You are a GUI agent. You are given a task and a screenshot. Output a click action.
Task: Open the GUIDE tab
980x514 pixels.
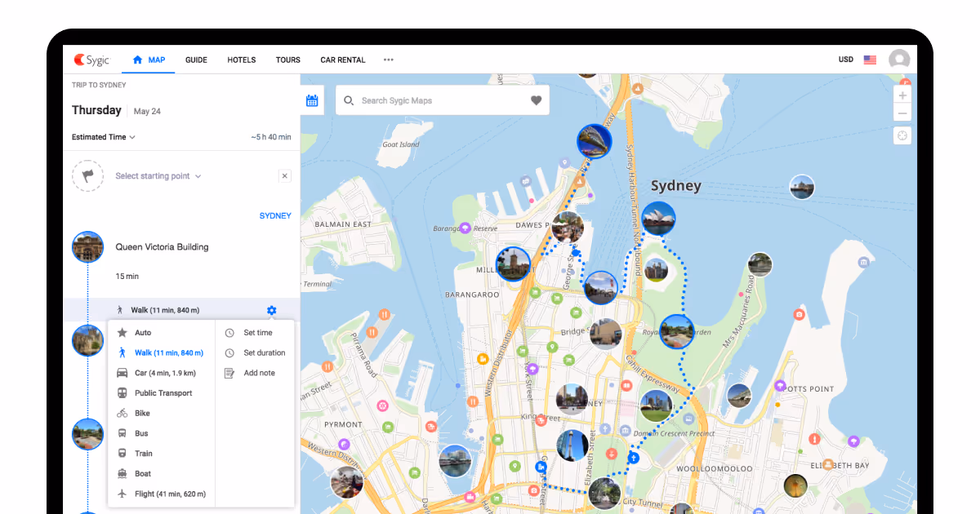click(196, 60)
